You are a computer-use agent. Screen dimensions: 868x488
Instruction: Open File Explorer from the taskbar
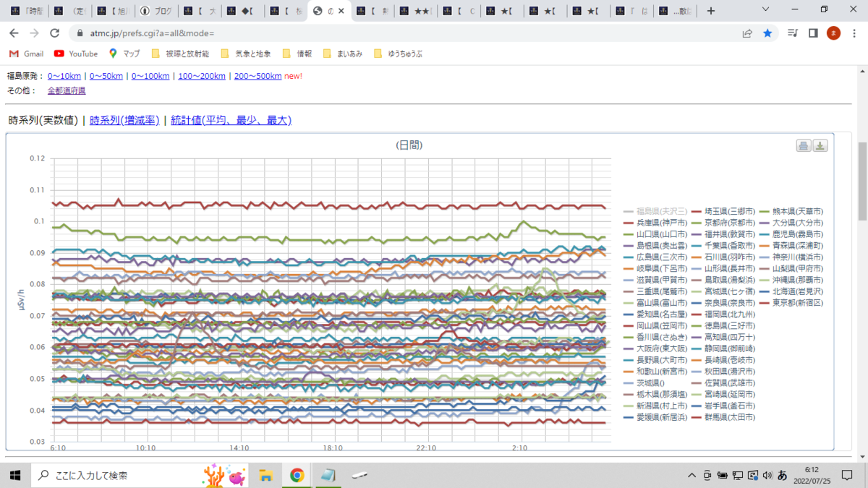click(266, 475)
